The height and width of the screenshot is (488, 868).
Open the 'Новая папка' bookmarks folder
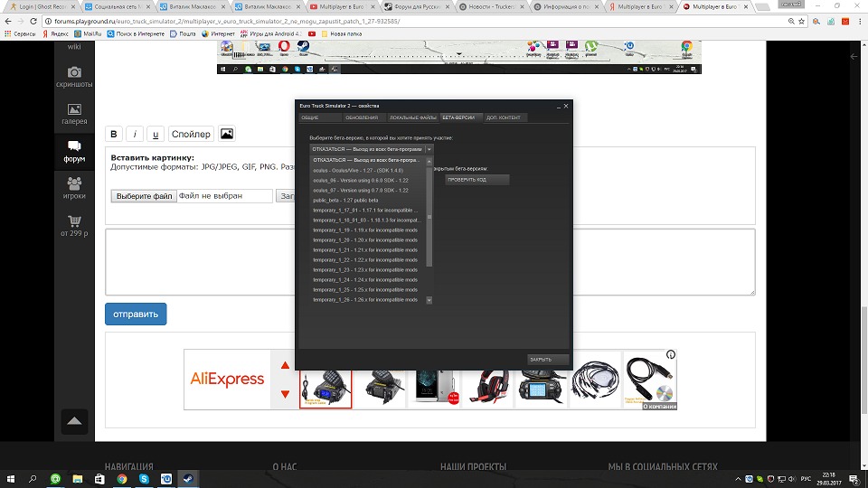(342, 33)
